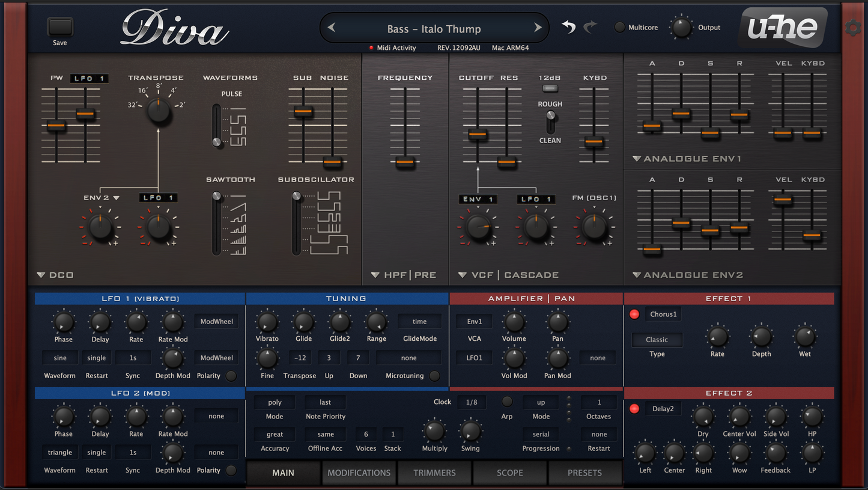
Task: Click the Transpose -12 value field
Action: 299,358
